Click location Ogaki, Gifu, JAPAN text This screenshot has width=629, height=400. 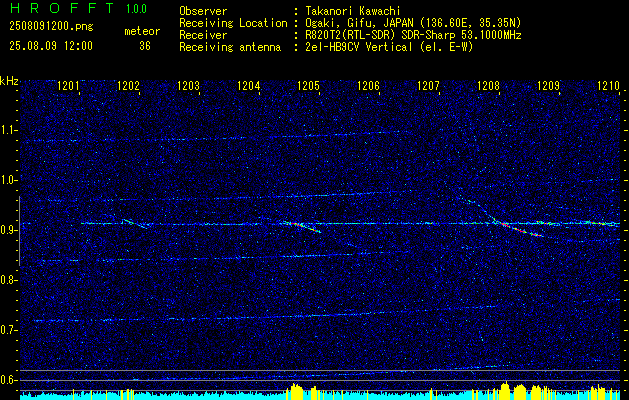(412, 23)
